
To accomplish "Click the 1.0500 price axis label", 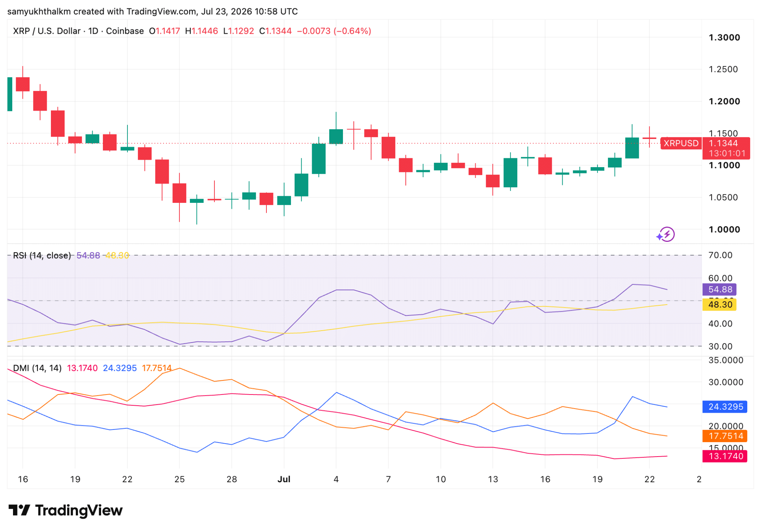I will (x=723, y=197).
